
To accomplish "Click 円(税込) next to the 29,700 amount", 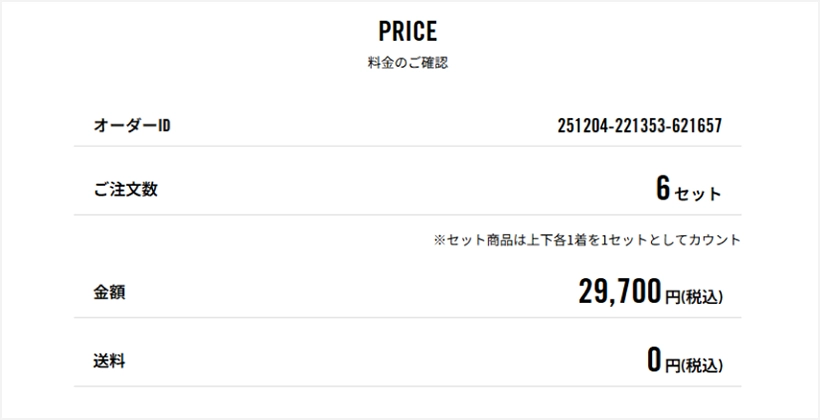I will (x=694, y=296).
